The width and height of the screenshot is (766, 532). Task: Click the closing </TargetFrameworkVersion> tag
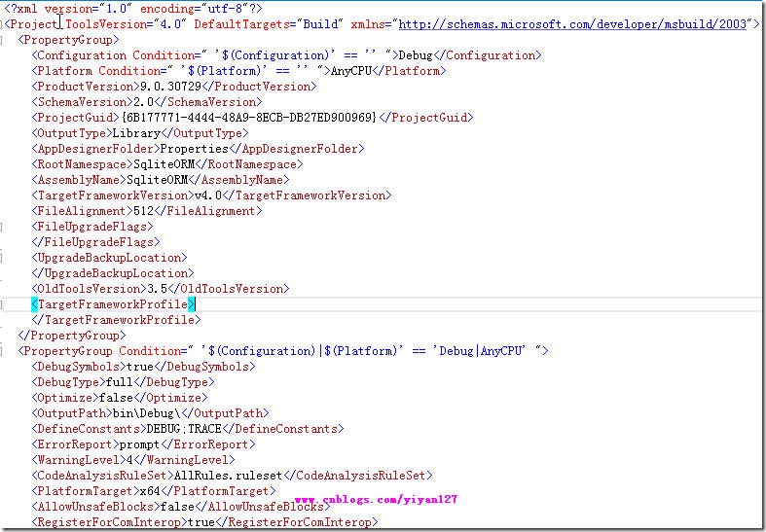(x=307, y=195)
